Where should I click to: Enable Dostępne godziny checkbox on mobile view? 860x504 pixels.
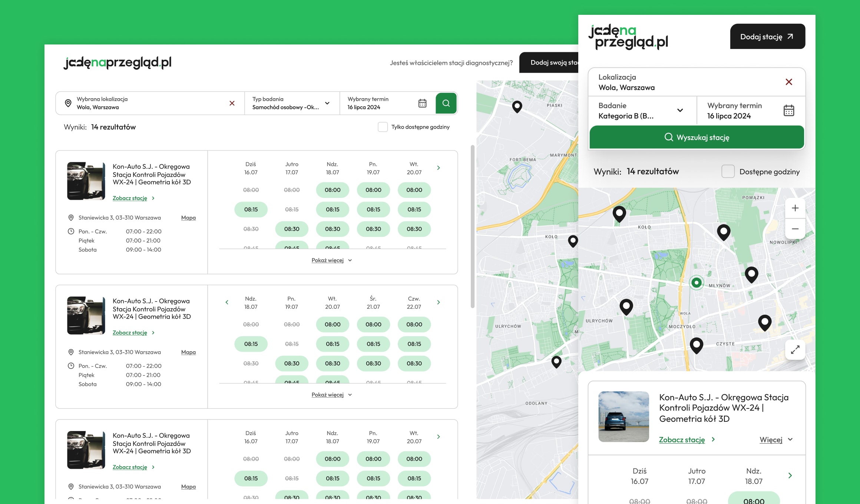[728, 172]
